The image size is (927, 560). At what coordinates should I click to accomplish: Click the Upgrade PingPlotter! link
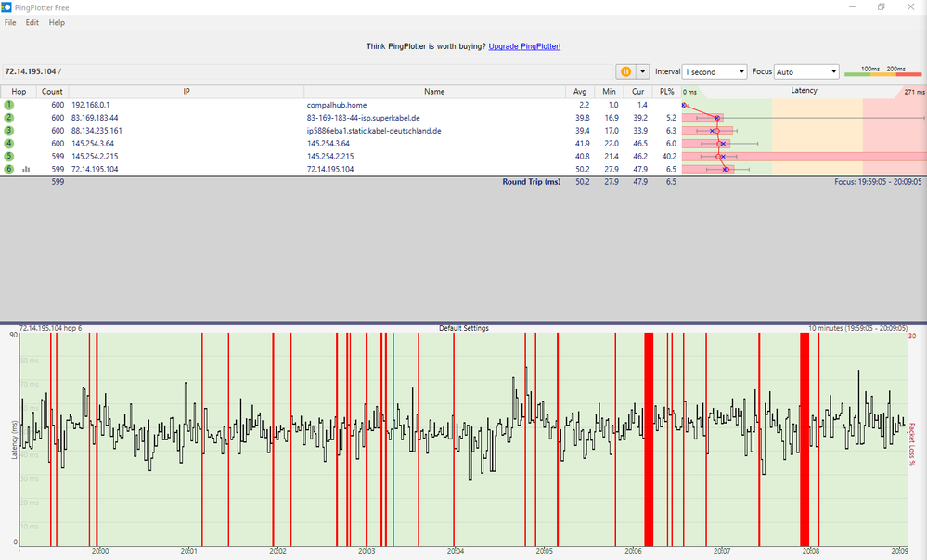524,45
